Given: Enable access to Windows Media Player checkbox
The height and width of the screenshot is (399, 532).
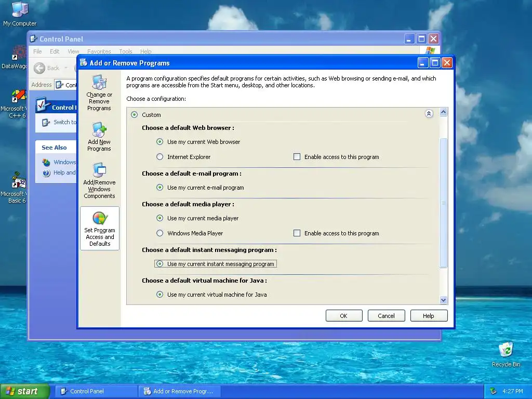Looking at the screenshot, I should click(x=297, y=233).
